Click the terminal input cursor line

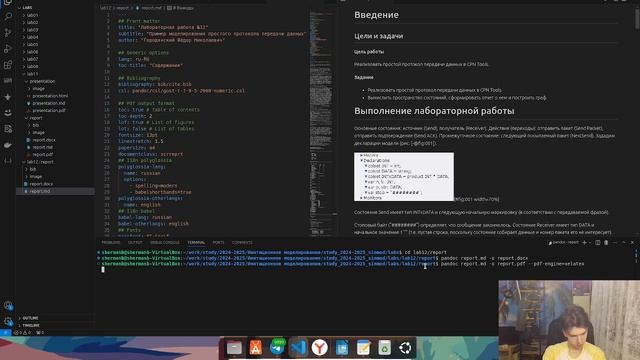click(x=103, y=269)
